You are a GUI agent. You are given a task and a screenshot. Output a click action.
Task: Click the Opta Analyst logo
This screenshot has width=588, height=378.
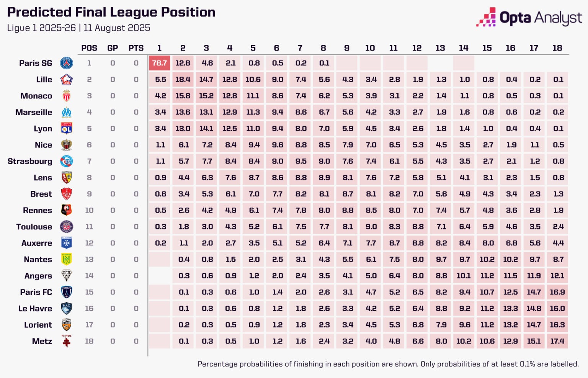[x=529, y=18]
